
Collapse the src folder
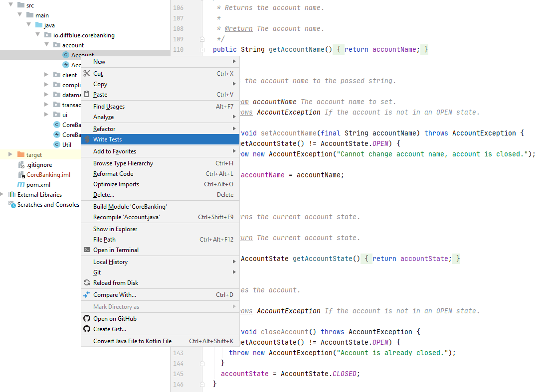pyautogui.click(x=11, y=5)
